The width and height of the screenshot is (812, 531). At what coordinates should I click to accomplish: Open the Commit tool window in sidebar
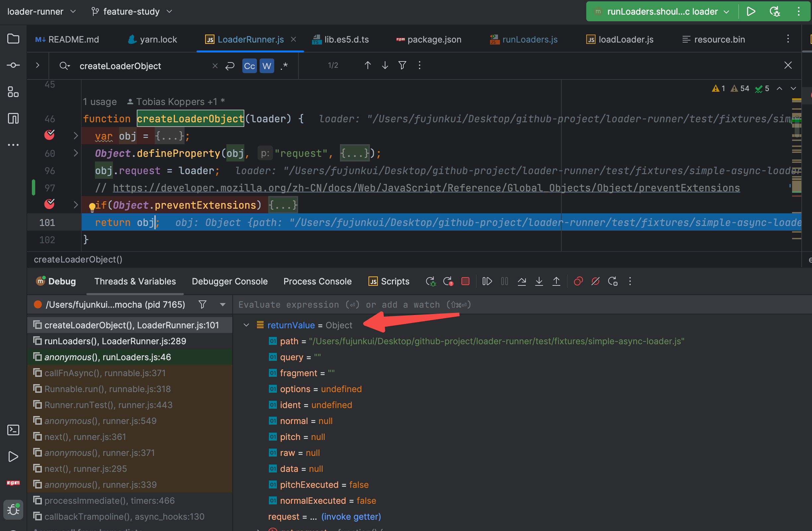[13, 65]
